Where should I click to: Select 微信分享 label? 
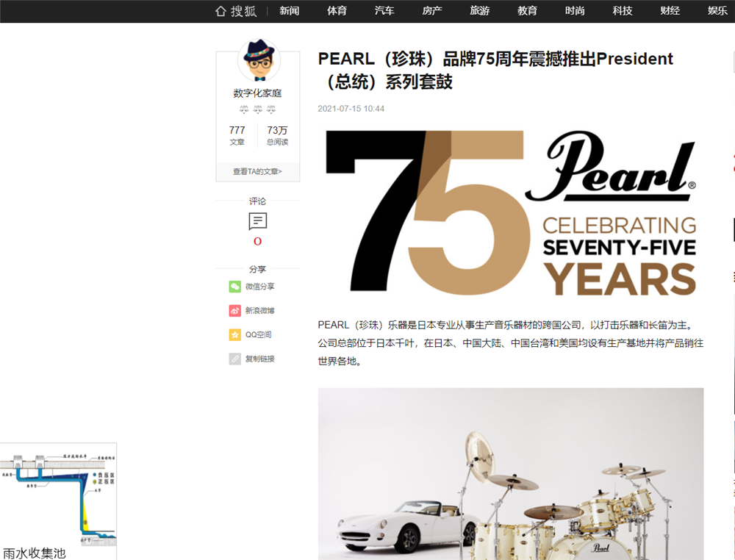260,287
